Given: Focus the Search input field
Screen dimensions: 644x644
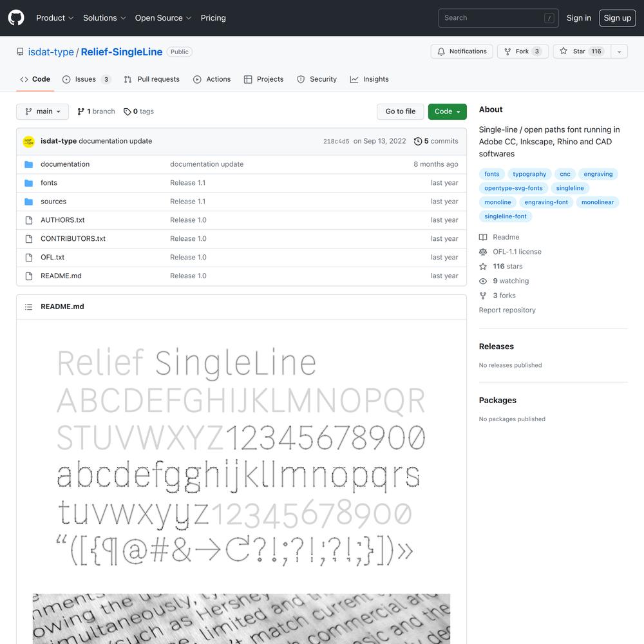Looking at the screenshot, I should (498, 17).
